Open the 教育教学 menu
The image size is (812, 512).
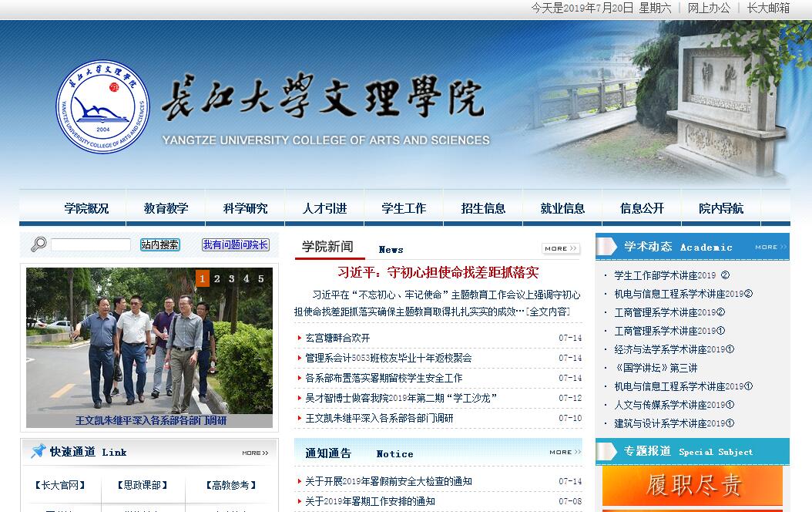click(x=166, y=208)
